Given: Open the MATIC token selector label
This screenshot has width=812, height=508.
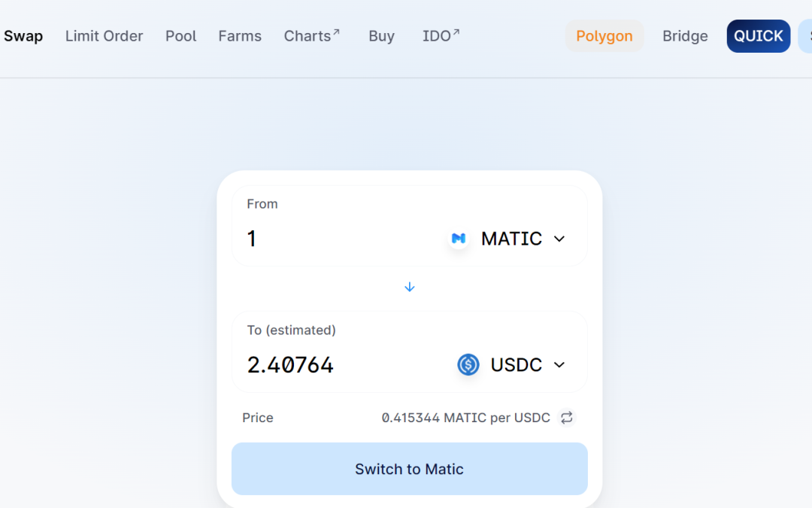Looking at the screenshot, I should 511,239.
